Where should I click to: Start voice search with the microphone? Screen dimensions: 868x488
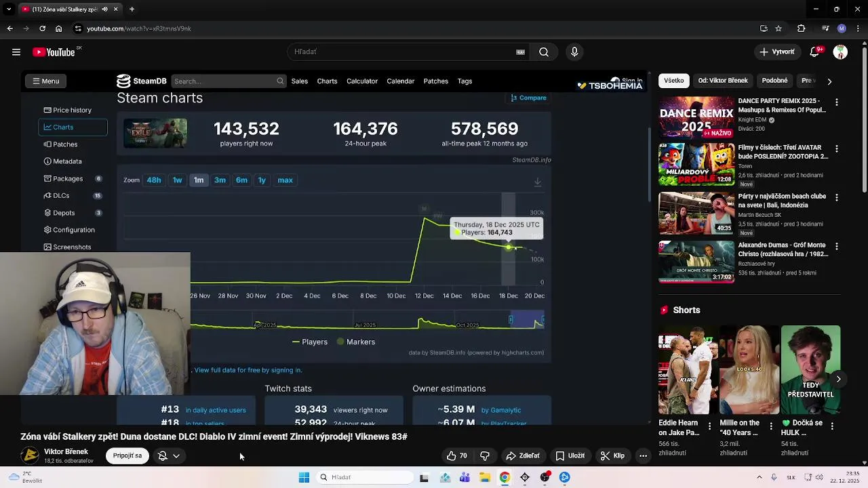pos(574,52)
